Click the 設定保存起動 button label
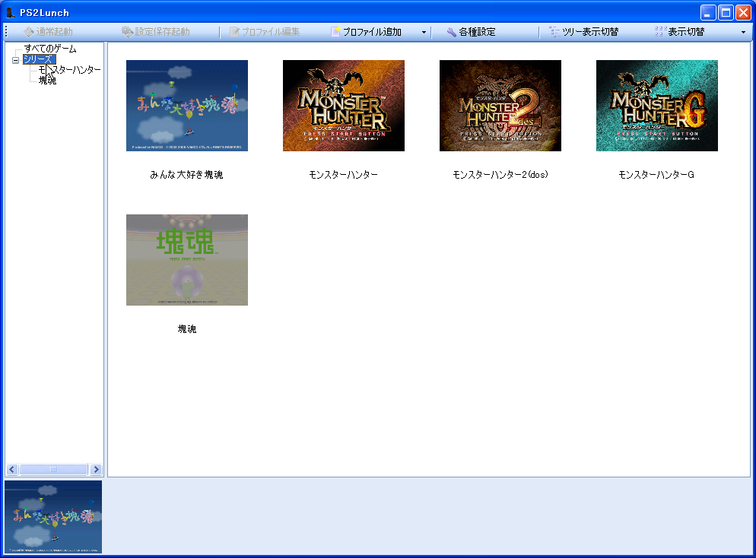Image resolution: width=756 pixels, height=558 pixels. [163, 32]
